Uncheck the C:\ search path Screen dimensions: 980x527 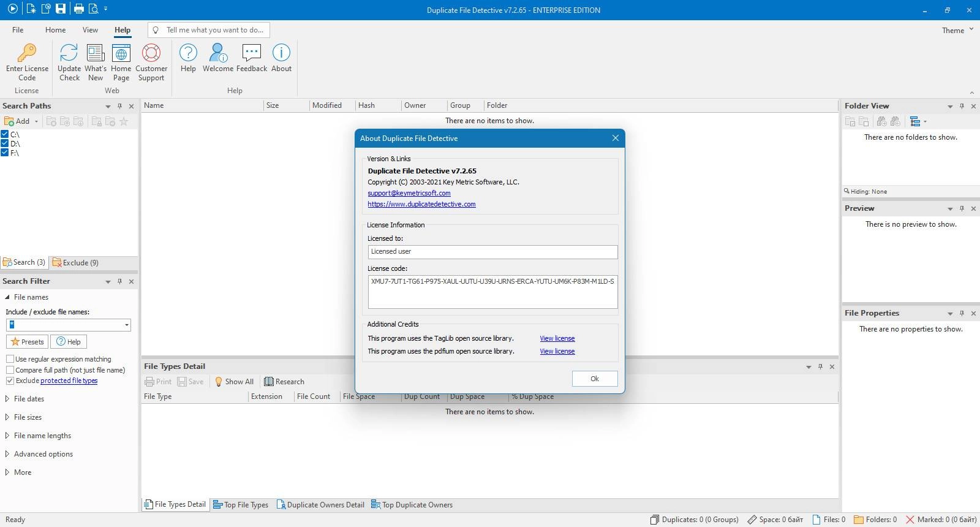click(x=5, y=134)
